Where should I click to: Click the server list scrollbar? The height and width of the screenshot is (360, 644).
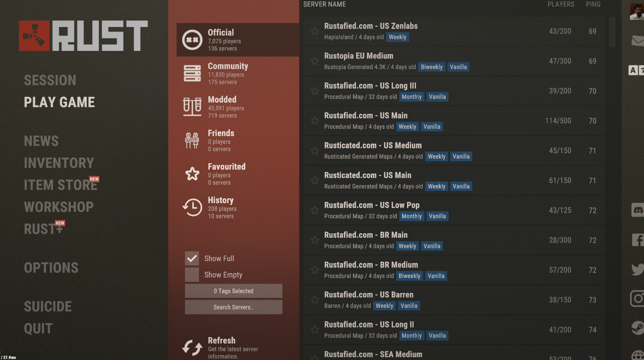(612, 32)
